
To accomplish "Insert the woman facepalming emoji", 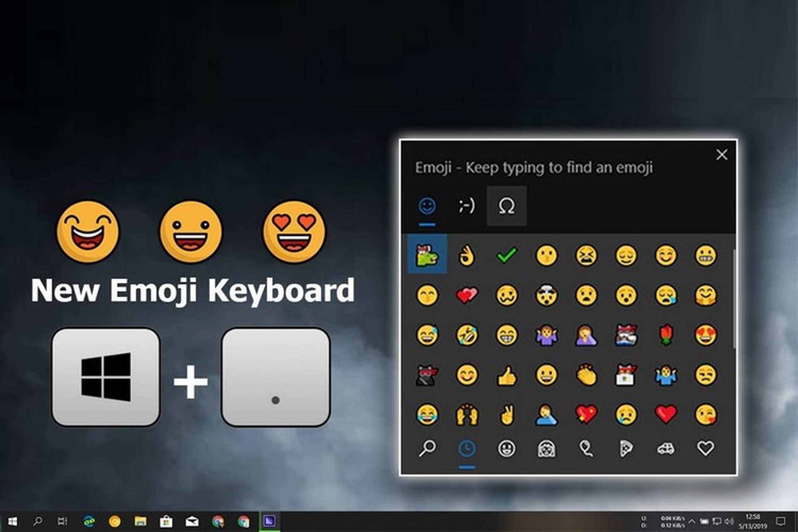I will click(x=586, y=335).
